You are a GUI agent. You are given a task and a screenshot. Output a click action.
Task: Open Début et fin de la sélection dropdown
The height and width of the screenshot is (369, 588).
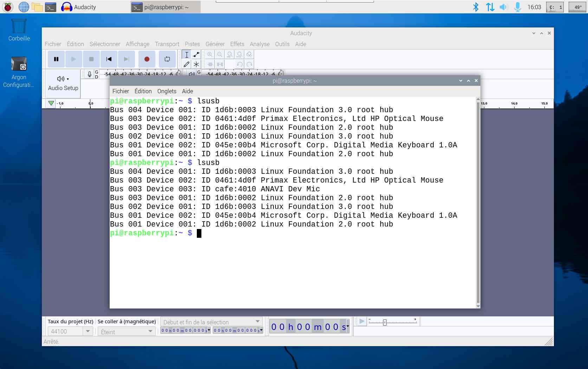[x=211, y=322]
